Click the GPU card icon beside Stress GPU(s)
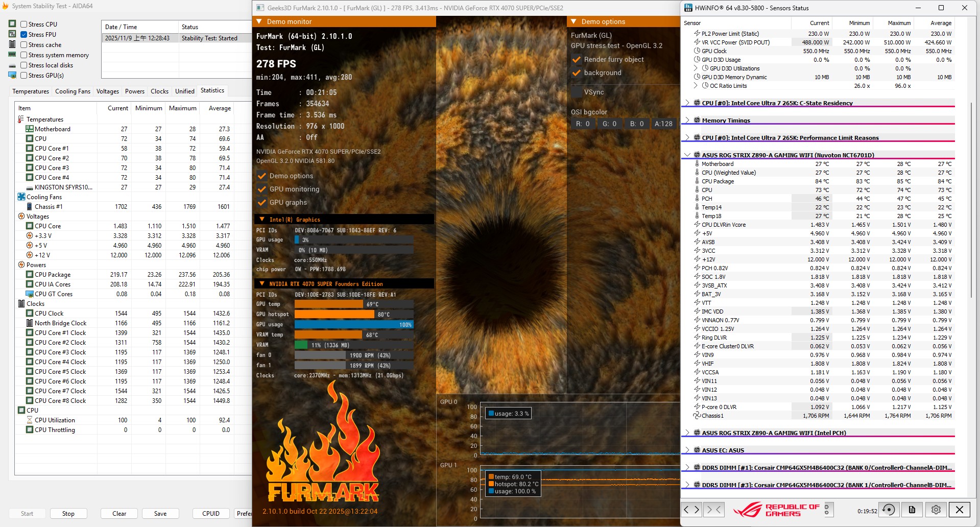The width and height of the screenshot is (980, 527). tap(12, 76)
